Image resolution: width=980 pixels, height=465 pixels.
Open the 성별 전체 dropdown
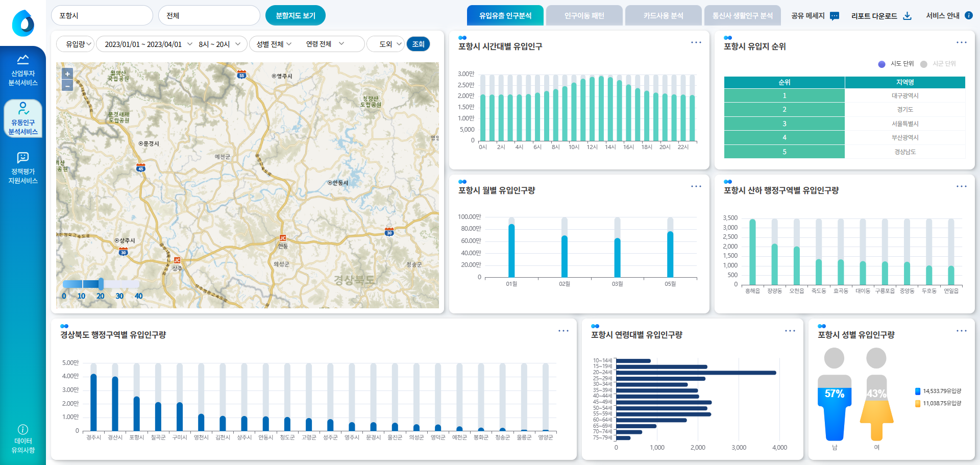pos(275,44)
